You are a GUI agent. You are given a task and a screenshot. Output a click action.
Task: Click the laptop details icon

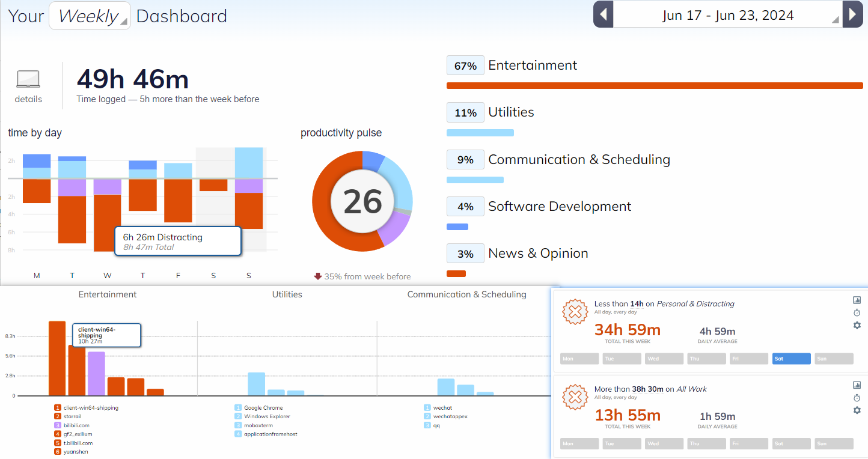click(x=28, y=80)
